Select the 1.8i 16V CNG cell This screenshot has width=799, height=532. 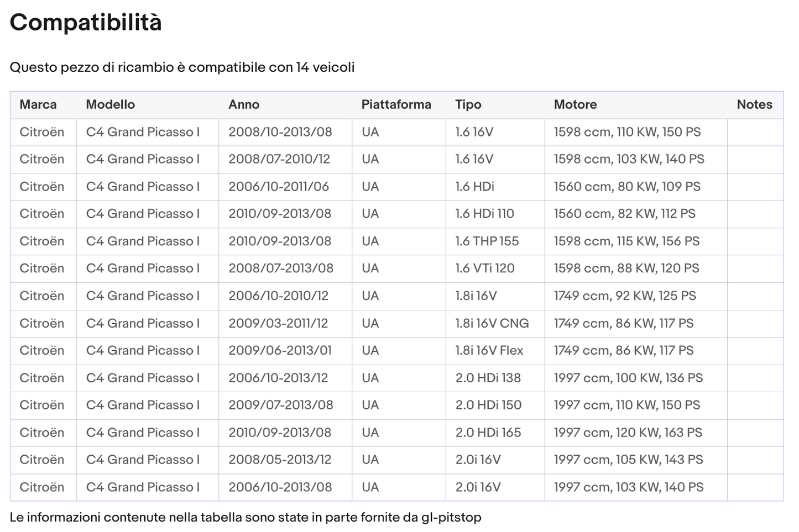click(492, 323)
